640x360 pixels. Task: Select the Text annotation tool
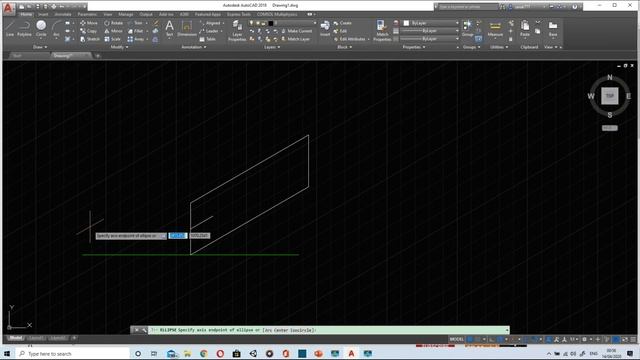coord(169,29)
